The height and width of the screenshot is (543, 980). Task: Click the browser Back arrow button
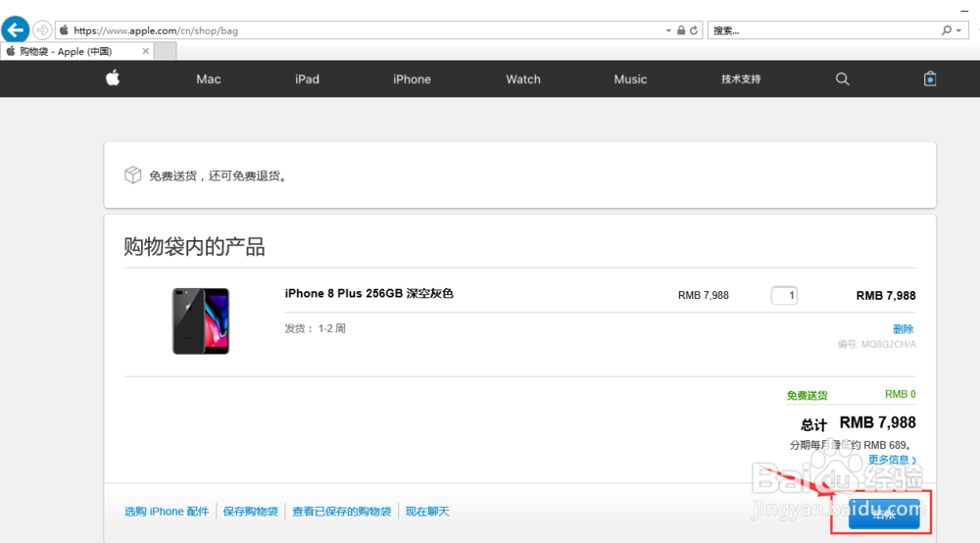tap(16, 29)
